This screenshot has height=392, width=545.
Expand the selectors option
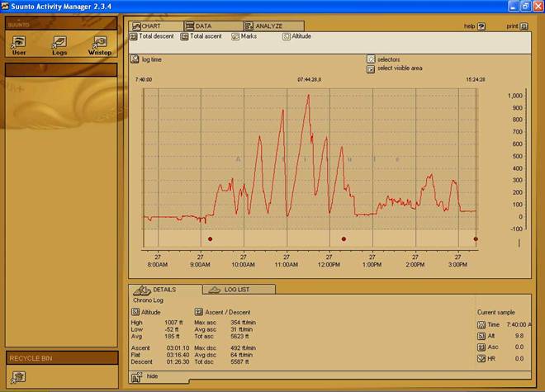371,59
